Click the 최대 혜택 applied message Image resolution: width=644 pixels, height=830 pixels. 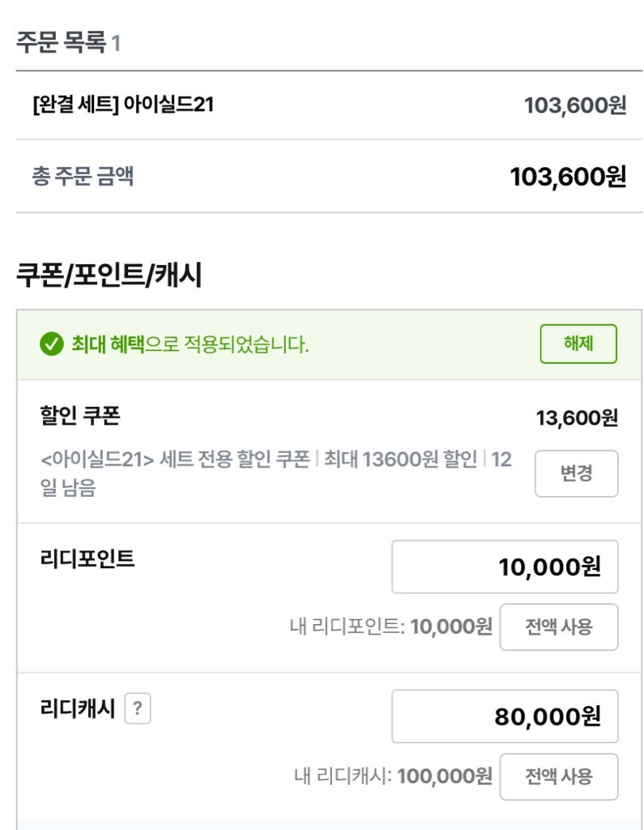pyautogui.click(x=190, y=344)
